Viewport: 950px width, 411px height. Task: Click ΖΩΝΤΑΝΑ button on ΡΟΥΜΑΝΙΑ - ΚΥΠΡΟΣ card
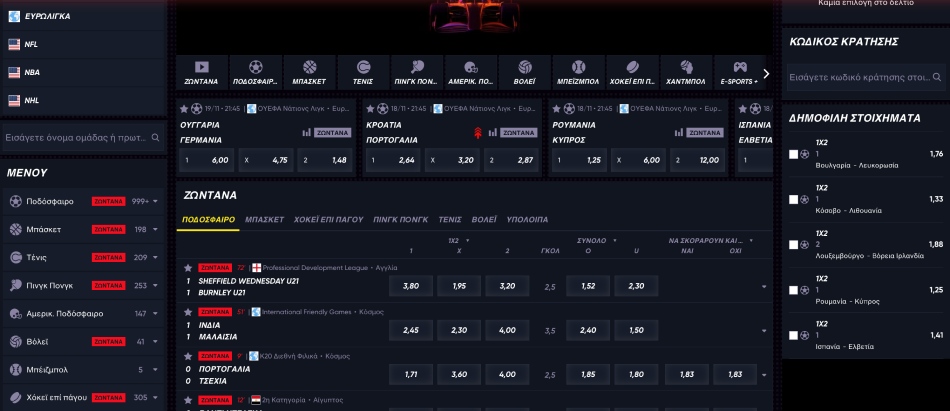point(705,132)
